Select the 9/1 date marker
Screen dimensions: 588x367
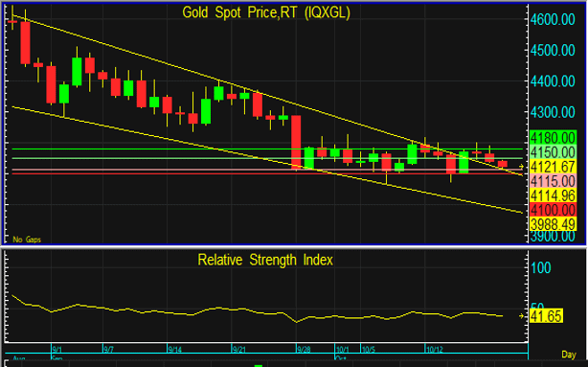(57, 350)
